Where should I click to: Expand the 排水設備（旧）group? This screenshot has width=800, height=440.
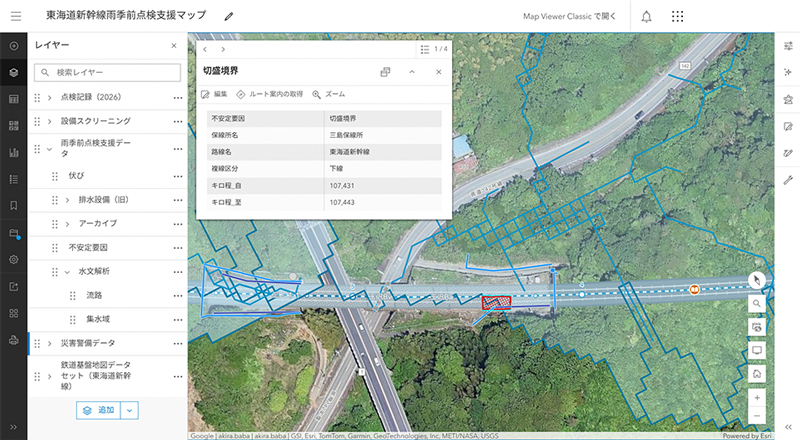point(67,200)
